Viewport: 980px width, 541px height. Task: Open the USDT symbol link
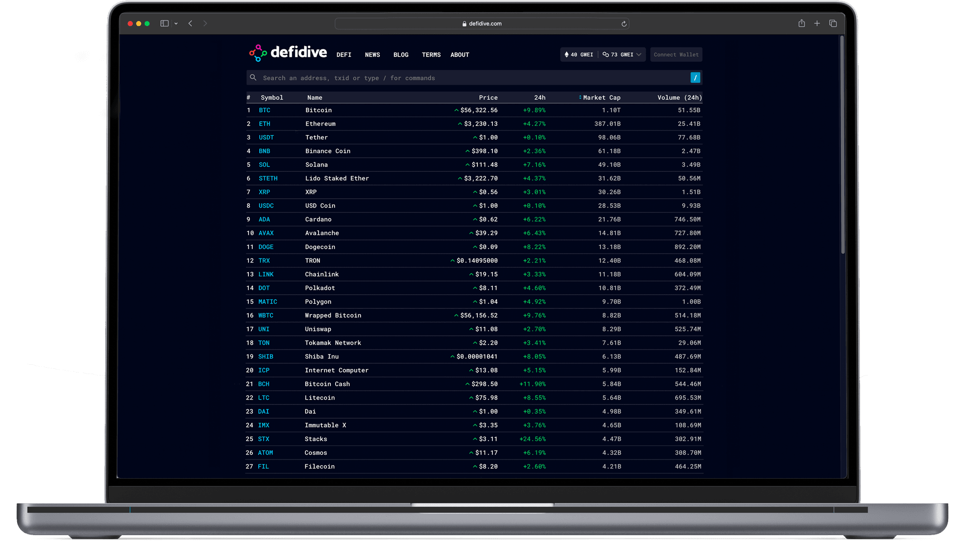266,138
